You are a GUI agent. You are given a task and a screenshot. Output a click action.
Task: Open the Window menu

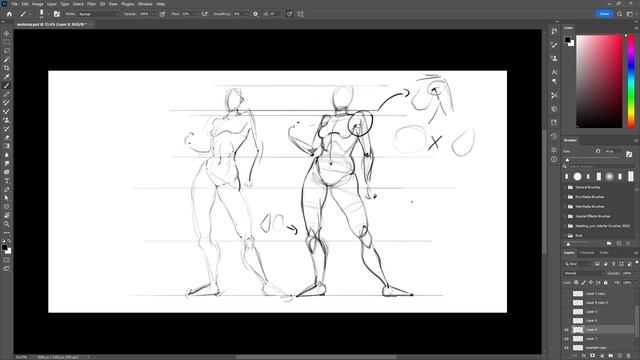[145, 4]
